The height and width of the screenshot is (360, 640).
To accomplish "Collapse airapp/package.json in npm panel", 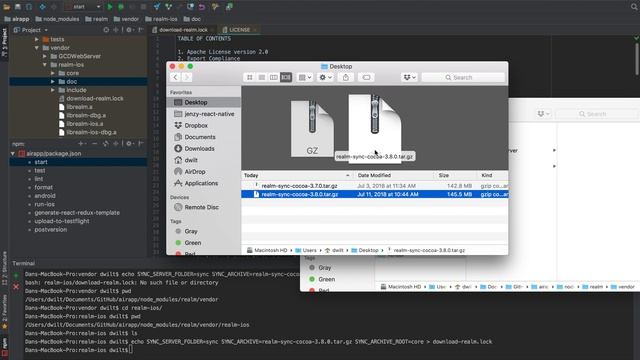I will point(13,153).
